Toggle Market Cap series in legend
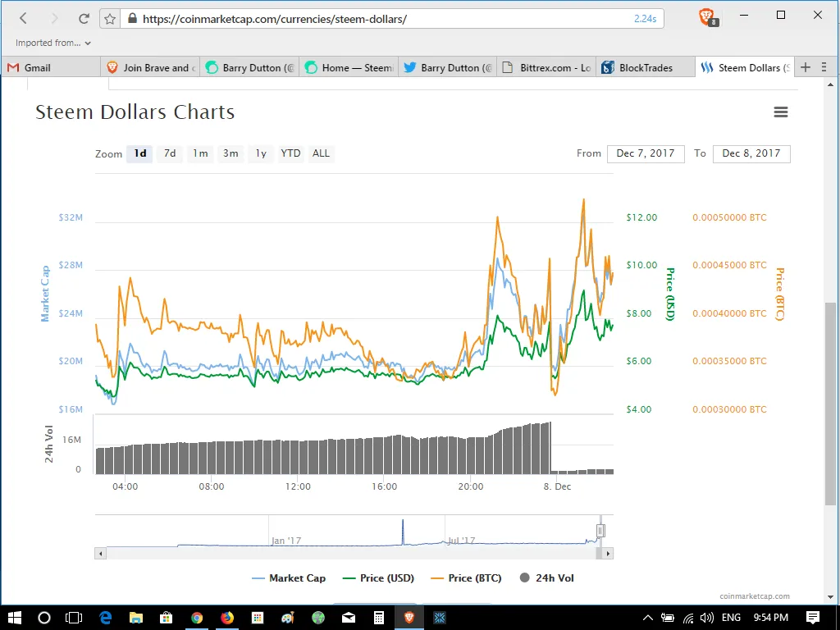The image size is (840, 630). pyautogui.click(x=289, y=578)
